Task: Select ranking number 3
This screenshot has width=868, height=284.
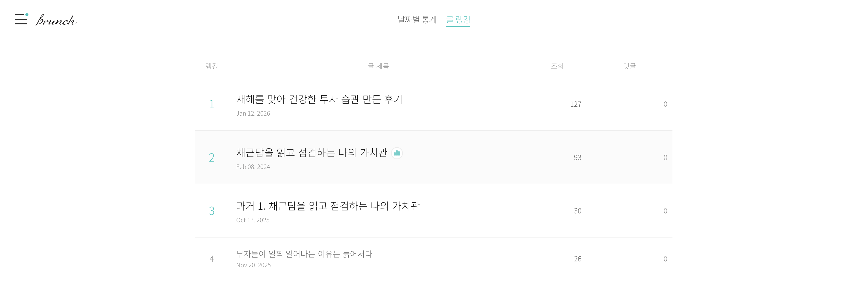Action: (212, 211)
